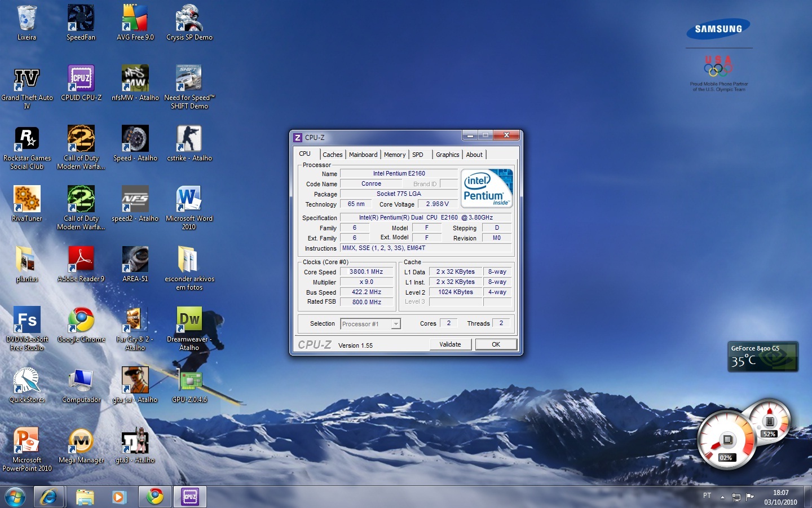Select the Computador desktop icon
The image size is (812, 508).
coord(81,385)
